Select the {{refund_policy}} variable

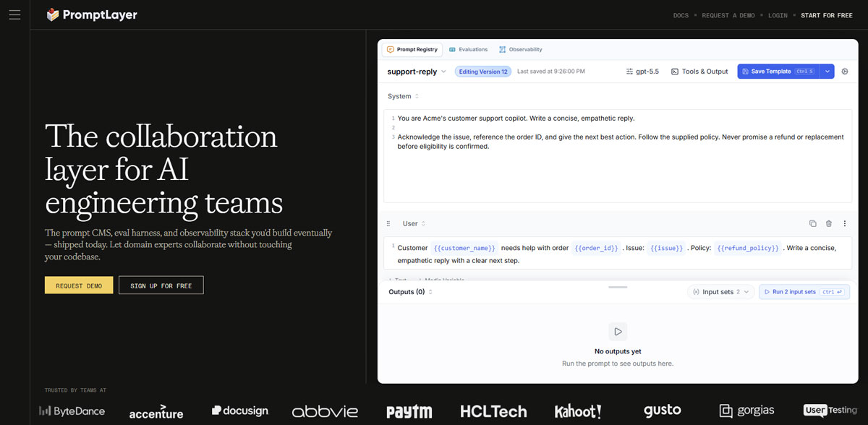click(748, 248)
